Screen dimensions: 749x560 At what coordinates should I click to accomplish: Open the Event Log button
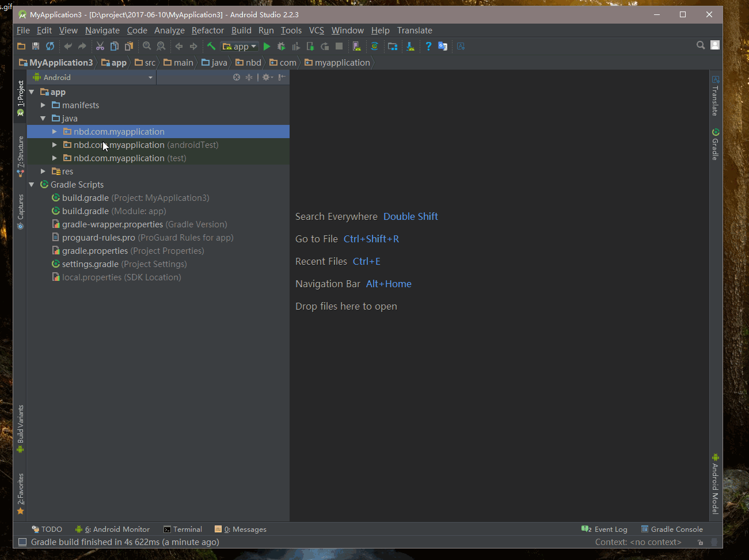coord(604,529)
